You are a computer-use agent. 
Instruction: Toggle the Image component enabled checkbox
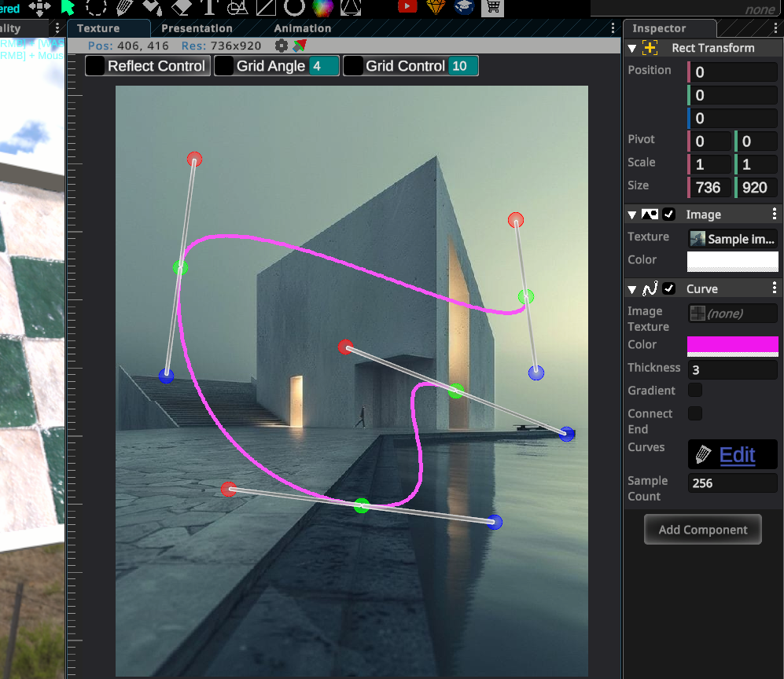pyautogui.click(x=668, y=215)
